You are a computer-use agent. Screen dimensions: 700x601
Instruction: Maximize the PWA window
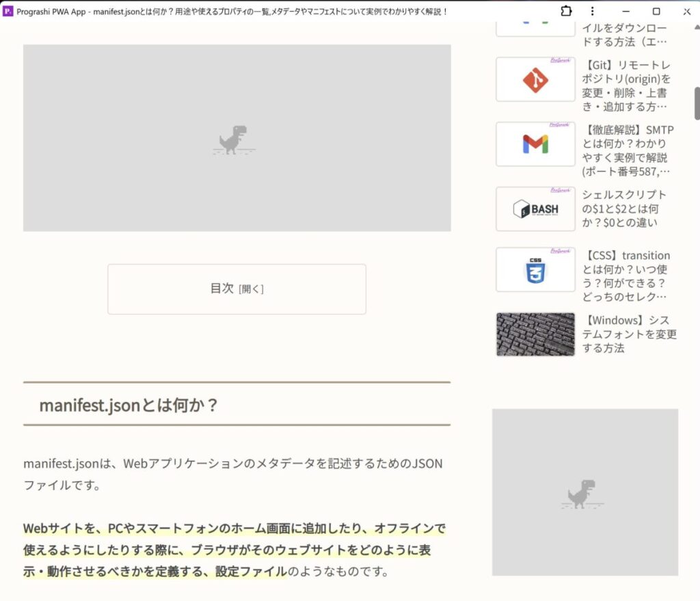click(656, 11)
